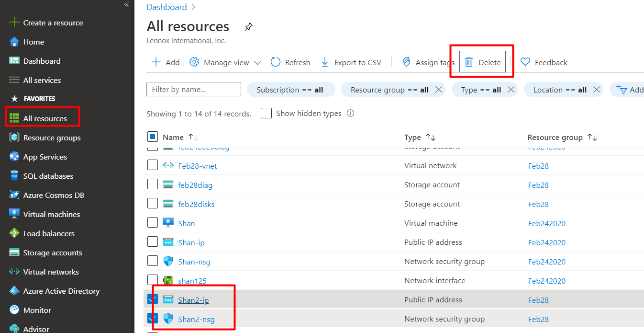This screenshot has width=644, height=333.
Task: Open Load balancers in the sidebar
Action: coord(49,233)
